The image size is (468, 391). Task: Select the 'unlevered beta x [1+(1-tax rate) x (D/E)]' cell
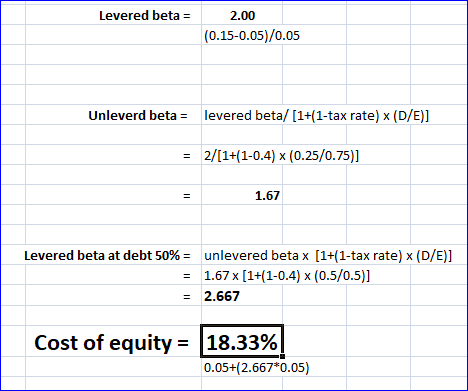[328, 256]
